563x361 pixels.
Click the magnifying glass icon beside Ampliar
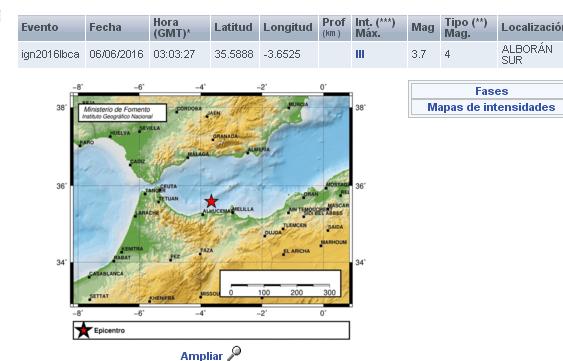tap(234, 353)
